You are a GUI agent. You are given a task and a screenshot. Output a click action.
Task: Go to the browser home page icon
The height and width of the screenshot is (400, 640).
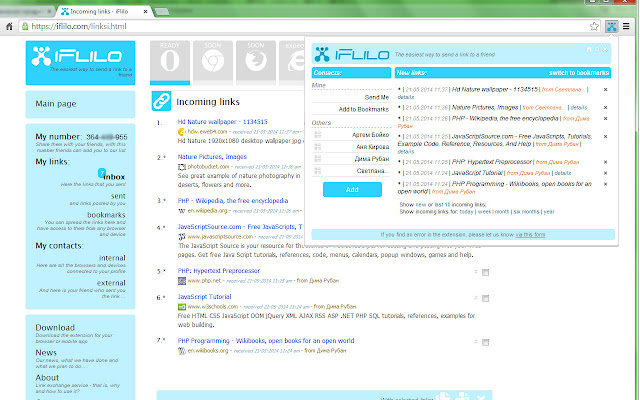[9, 27]
